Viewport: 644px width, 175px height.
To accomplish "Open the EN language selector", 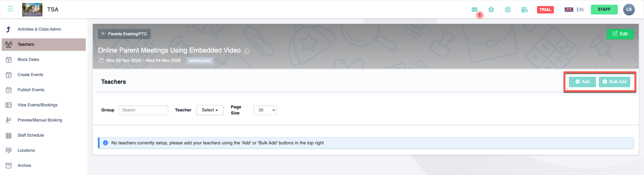I will [574, 10].
